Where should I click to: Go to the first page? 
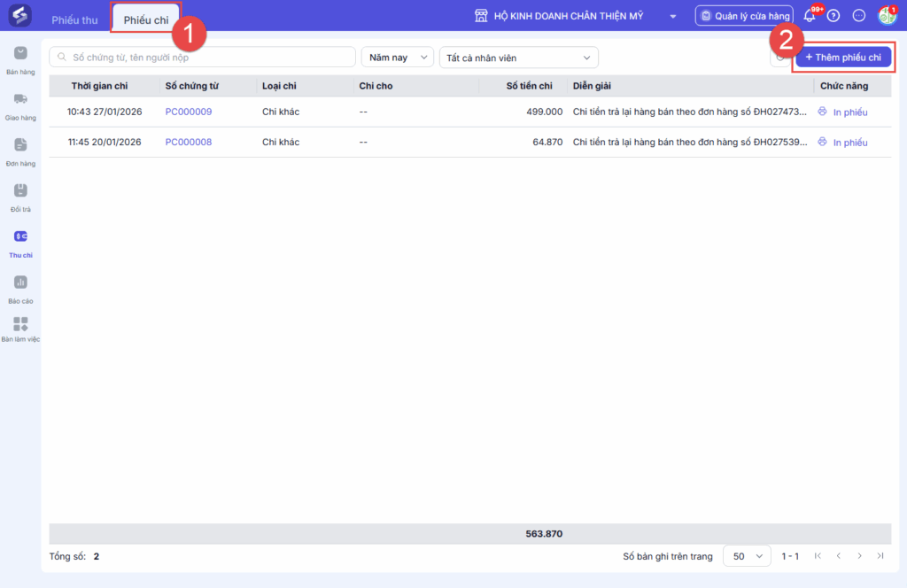coord(818,556)
